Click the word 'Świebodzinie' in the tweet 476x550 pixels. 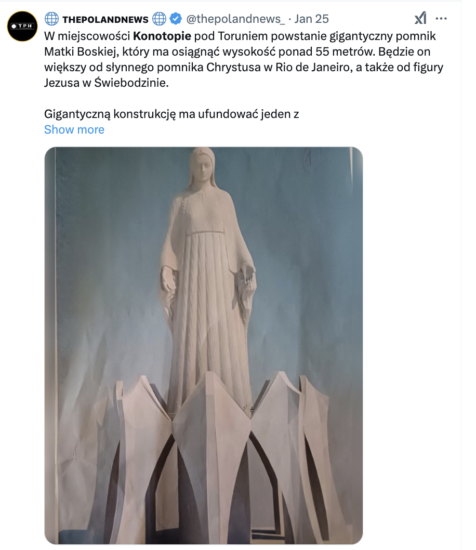pos(131,83)
